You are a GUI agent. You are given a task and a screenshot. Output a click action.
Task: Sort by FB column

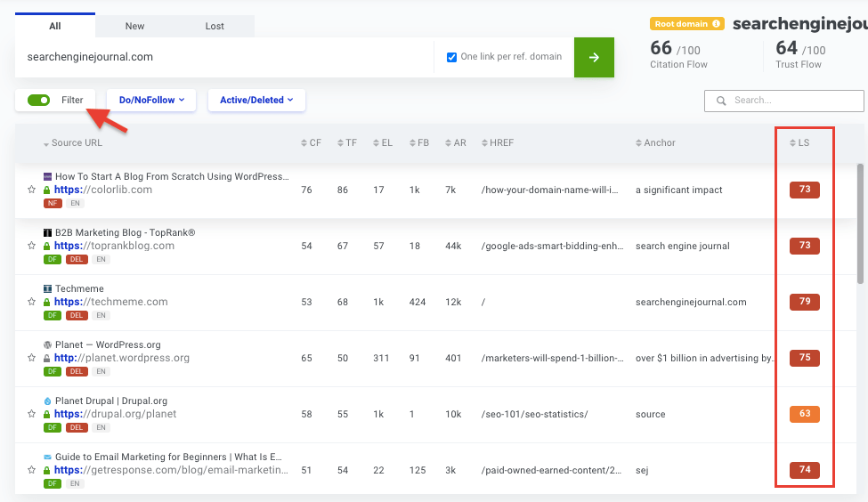point(419,142)
